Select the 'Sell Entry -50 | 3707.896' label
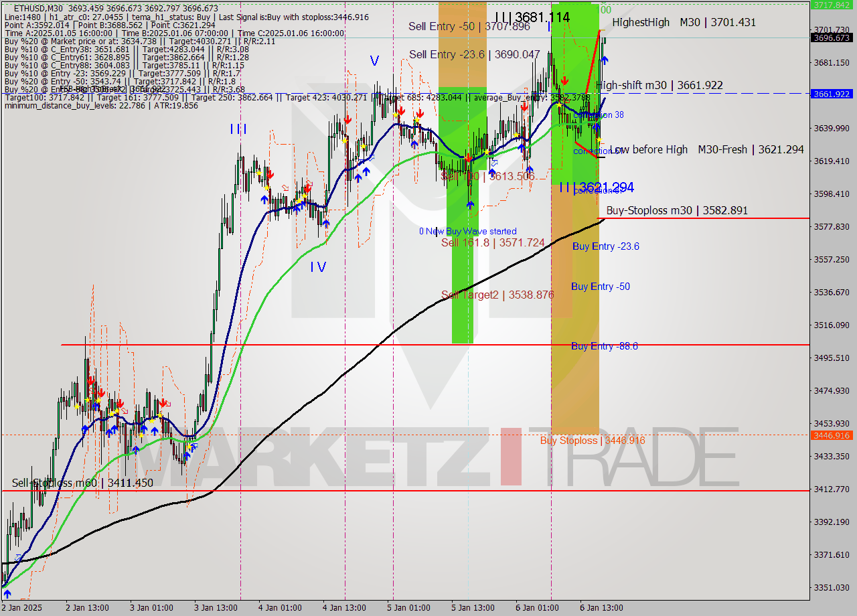857x616 pixels. (x=469, y=26)
